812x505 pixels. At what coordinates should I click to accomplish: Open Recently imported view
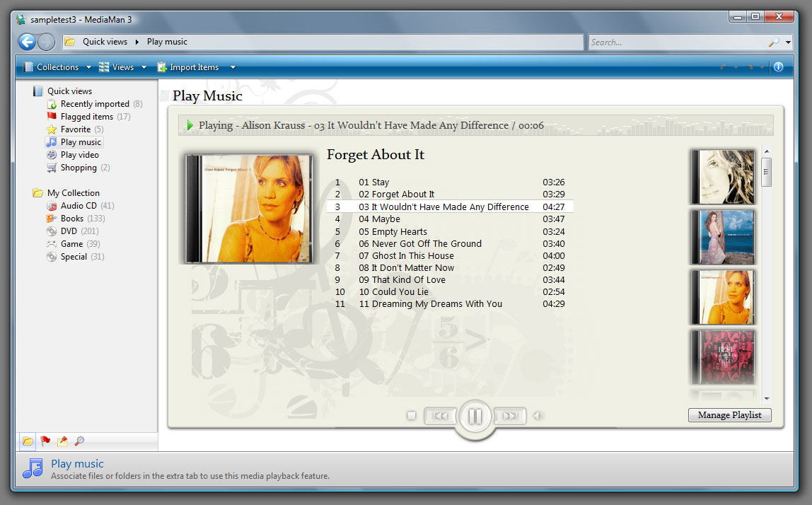coord(95,104)
